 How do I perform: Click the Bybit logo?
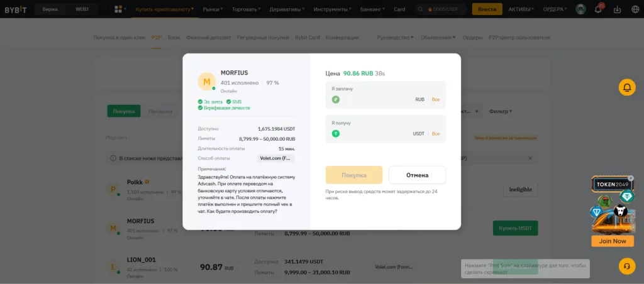16,9
